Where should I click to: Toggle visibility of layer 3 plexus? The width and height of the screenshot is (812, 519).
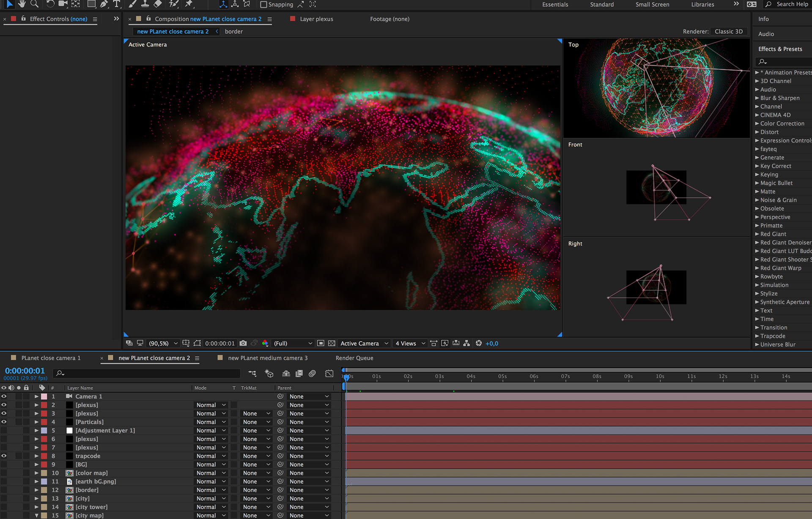(4, 413)
